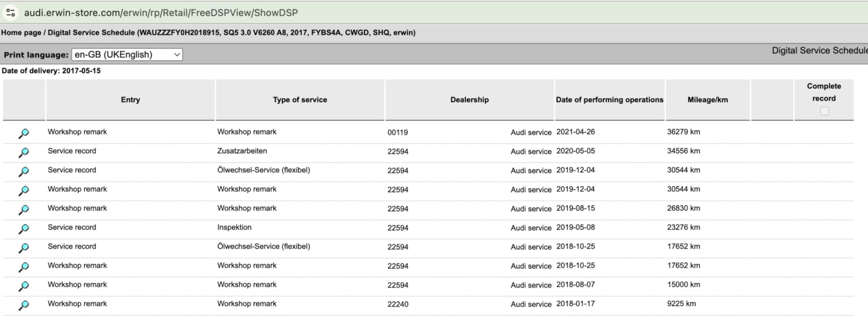Click the Type of service column header
This screenshot has width=868, height=327.
tap(300, 100)
